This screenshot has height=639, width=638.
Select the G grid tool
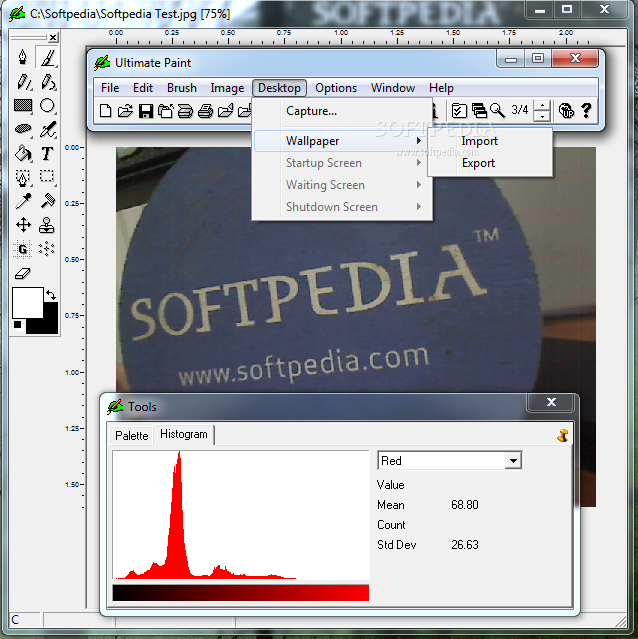[23, 249]
